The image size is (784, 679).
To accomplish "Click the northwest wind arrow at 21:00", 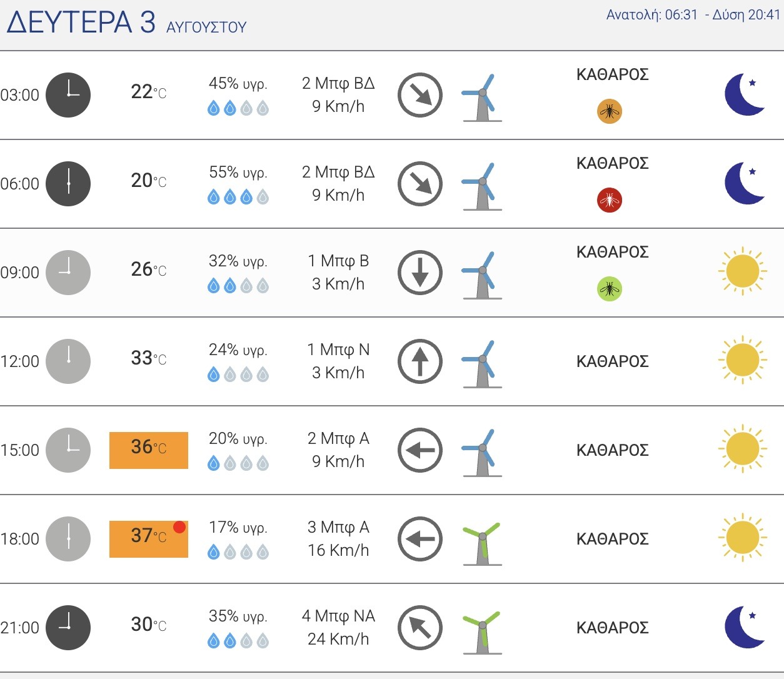I will 420,628.
